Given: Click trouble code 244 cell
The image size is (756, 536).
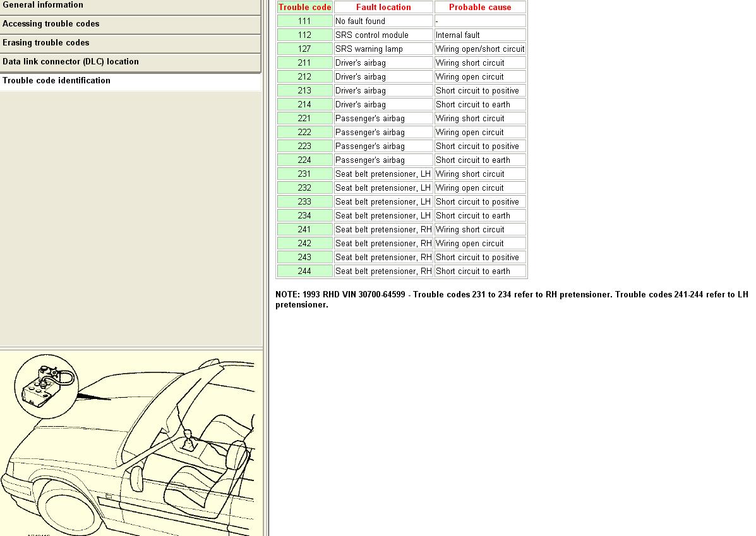Looking at the screenshot, I should point(304,271).
